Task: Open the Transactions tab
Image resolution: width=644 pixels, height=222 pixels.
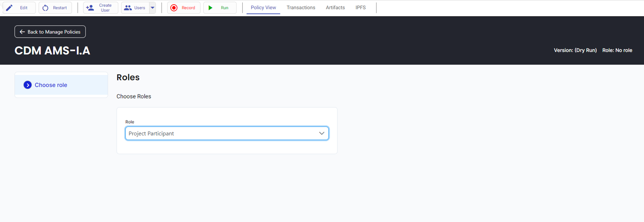Action: click(x=301, y=8)
